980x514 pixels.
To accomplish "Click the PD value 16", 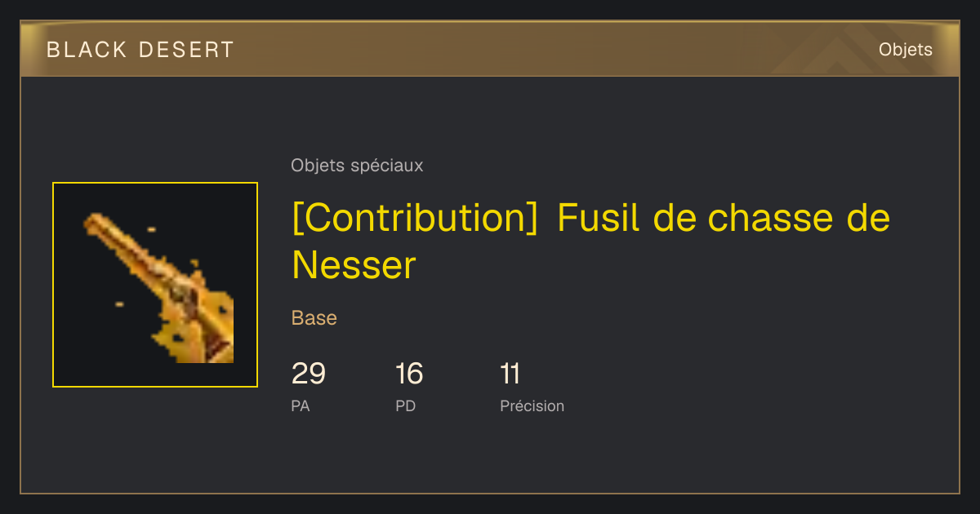I will coord(409,374).
